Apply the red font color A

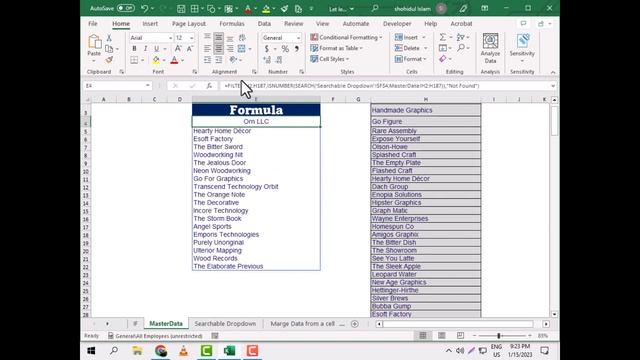coord(174,60)
